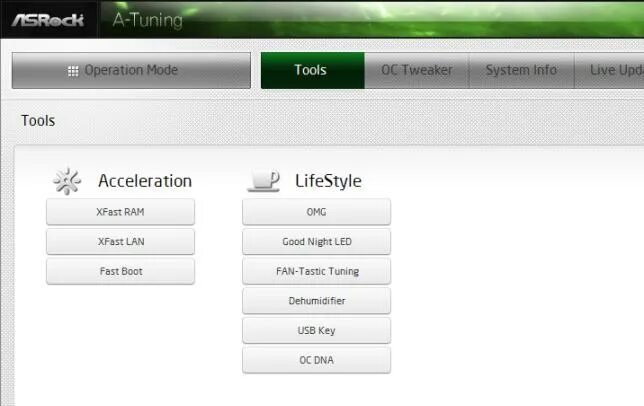The width and height of the screenshot is (644, 406).
Task: Click the LifeStyle heading text
Action: click(328, 181)
